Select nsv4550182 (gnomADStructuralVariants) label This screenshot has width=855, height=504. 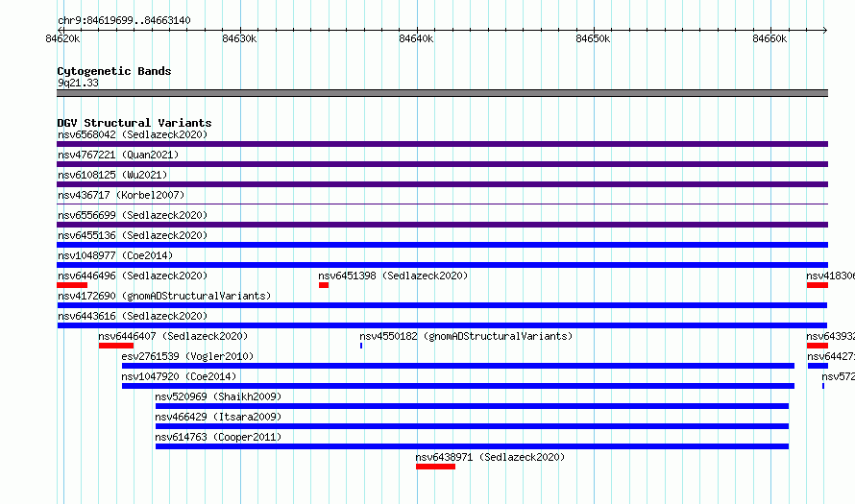pyautogui.click(x=466, y=336)
